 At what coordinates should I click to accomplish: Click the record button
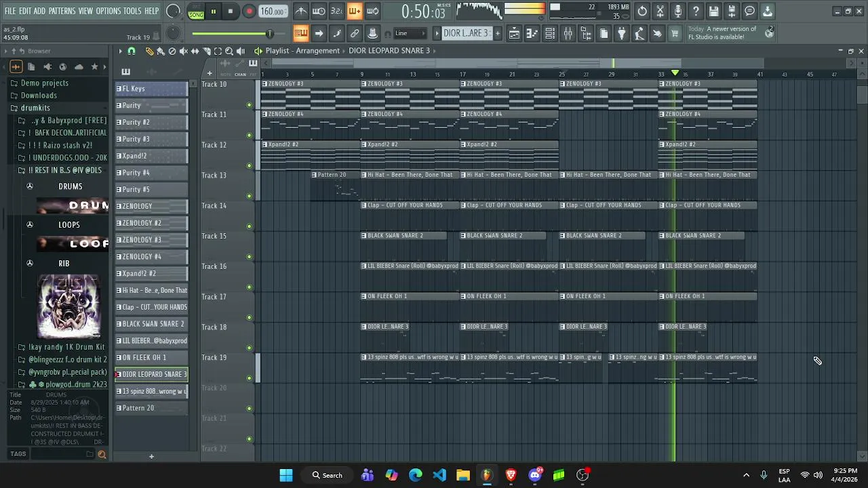click(249, 11)
